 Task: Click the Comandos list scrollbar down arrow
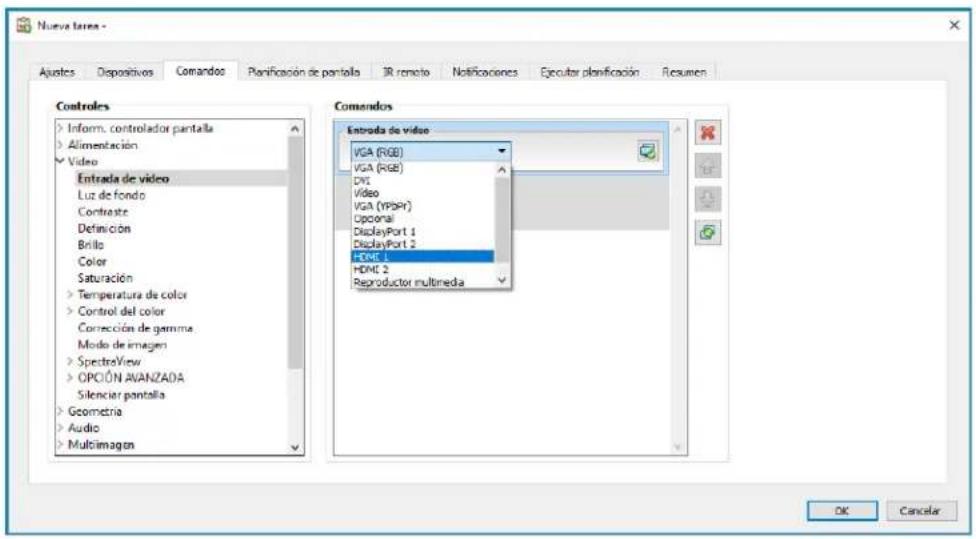(x=678, y=447)
